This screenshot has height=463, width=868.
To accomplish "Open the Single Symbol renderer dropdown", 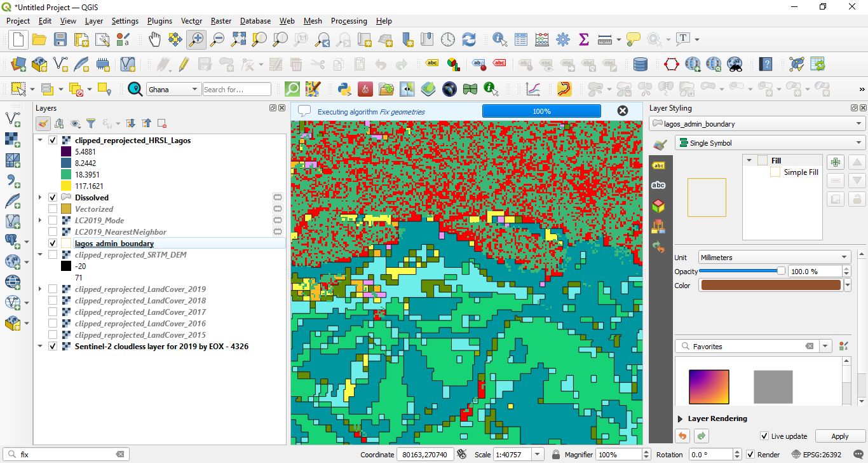I will point(770,143).
